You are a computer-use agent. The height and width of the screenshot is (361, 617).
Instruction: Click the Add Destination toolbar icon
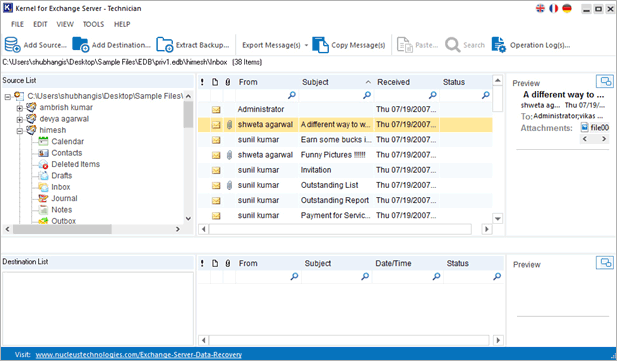[x=81, y=45]
